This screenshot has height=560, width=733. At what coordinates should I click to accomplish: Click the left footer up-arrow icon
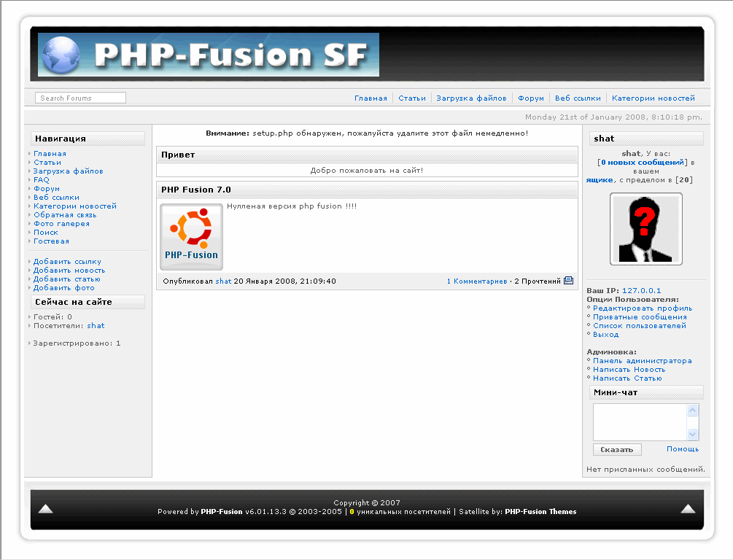coord(45,509)
